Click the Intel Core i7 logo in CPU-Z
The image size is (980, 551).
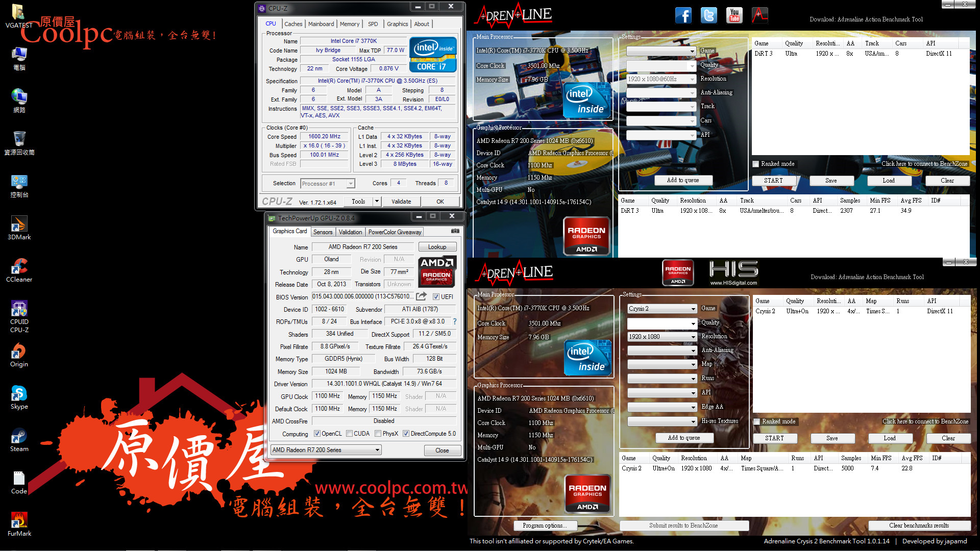point(433,55)
